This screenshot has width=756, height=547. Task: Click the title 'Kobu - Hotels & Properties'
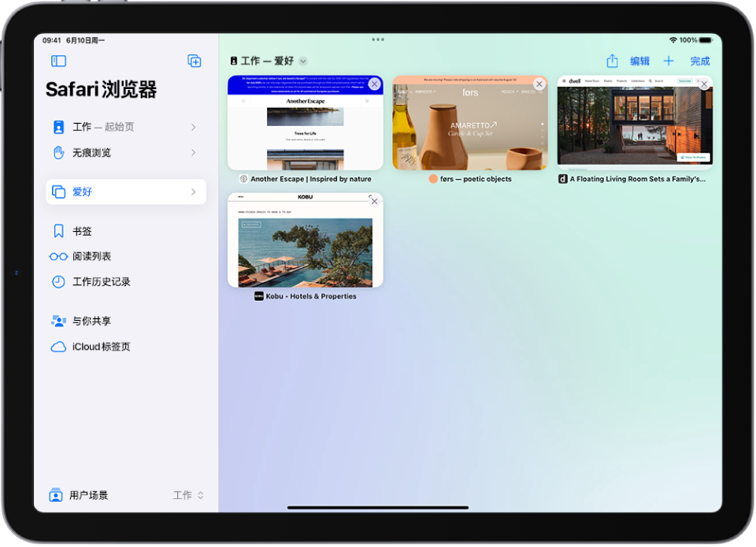[311, 296]
